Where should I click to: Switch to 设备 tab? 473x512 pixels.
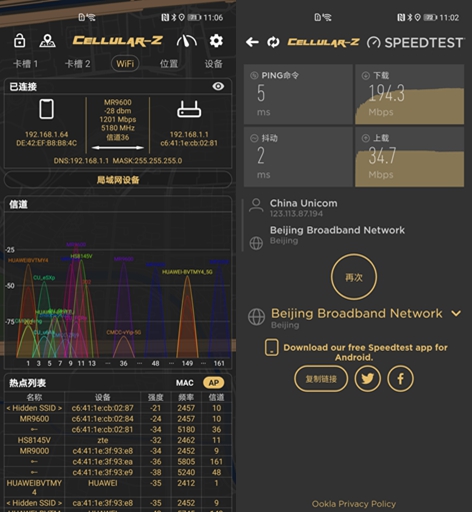(213, 63)
